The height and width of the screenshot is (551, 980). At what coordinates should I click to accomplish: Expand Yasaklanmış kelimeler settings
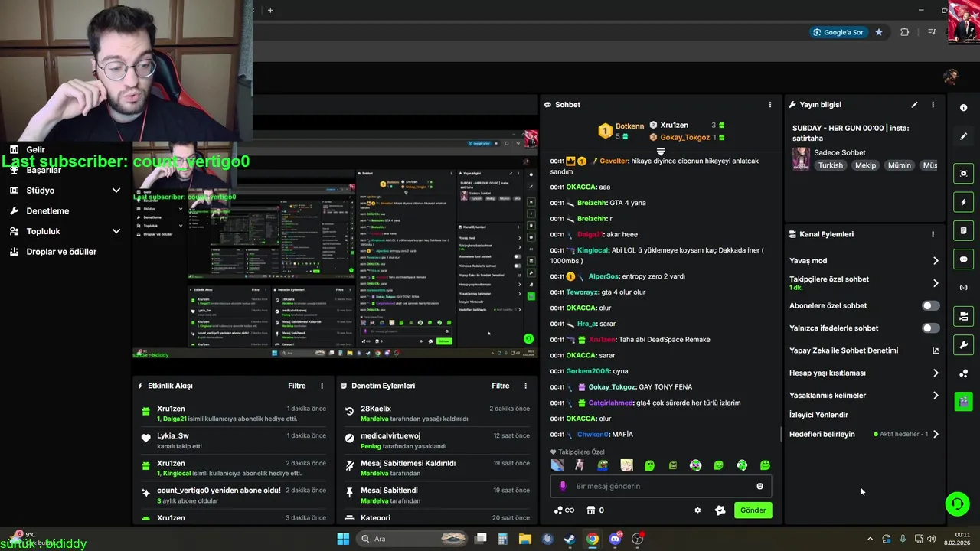[x=936, y=396]
